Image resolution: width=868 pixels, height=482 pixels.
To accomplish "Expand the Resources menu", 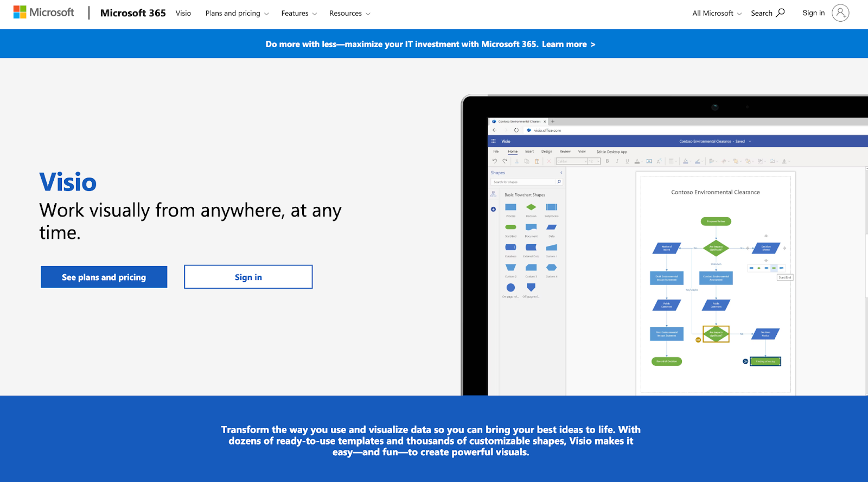I will 350,13.
